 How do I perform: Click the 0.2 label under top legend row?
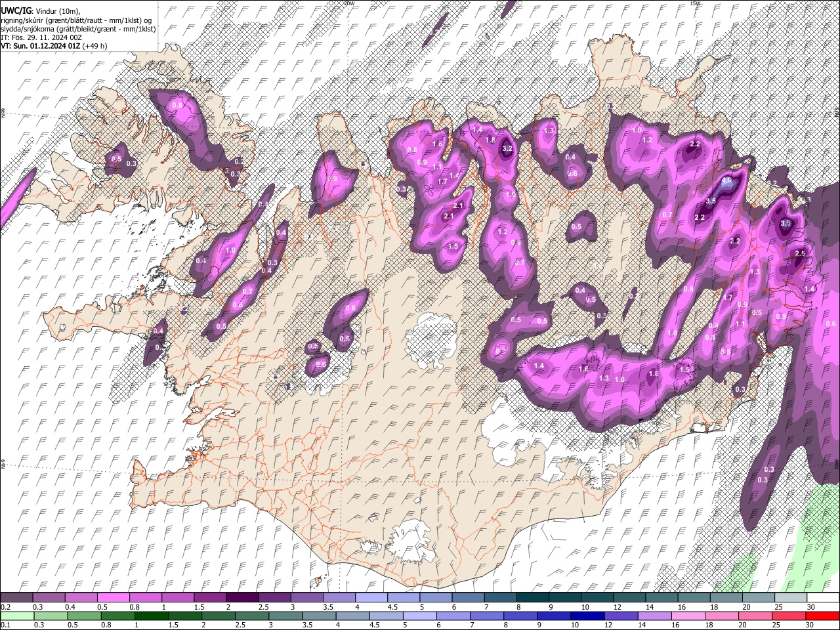point(6,607)
